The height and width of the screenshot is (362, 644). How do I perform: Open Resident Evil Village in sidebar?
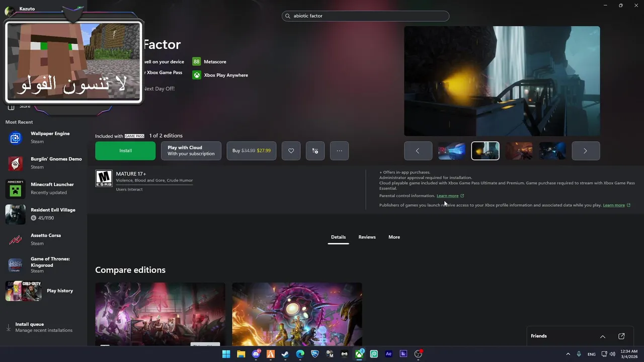(44, 214)
